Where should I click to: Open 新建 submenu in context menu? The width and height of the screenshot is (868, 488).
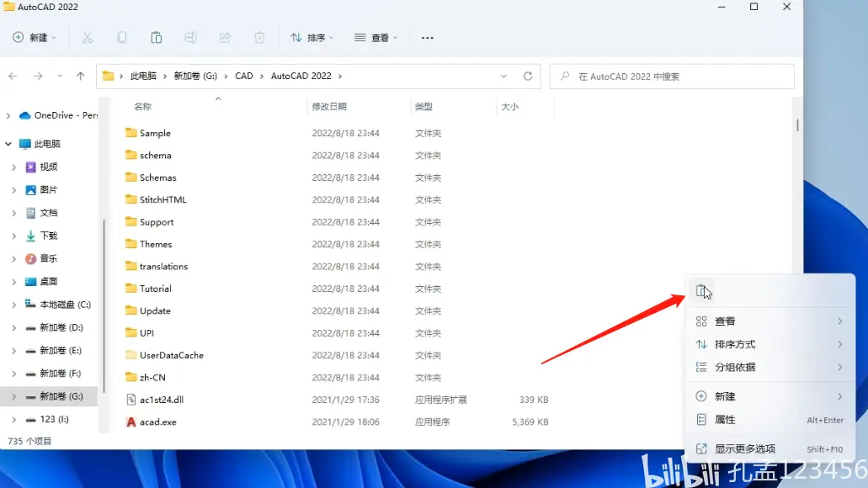(769, 396)
